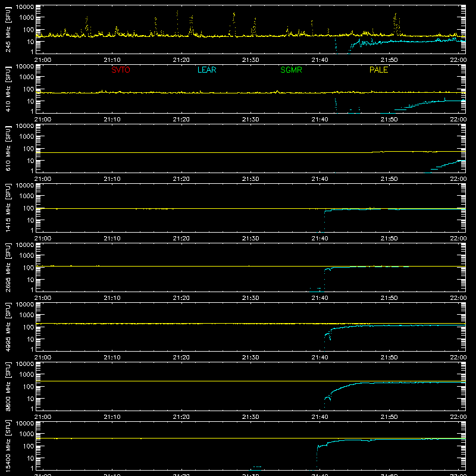Click 21:00 tick label beneath the 245 MHz panel
This screenshot has height=476, width=476.
pos(42,60)
